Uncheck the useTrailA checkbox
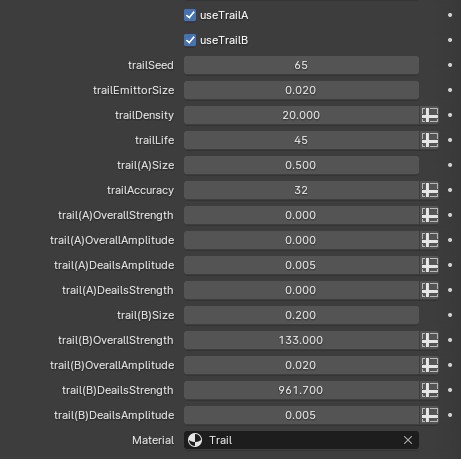Viewport: 461px width, 459px height. tap(190, 15)
